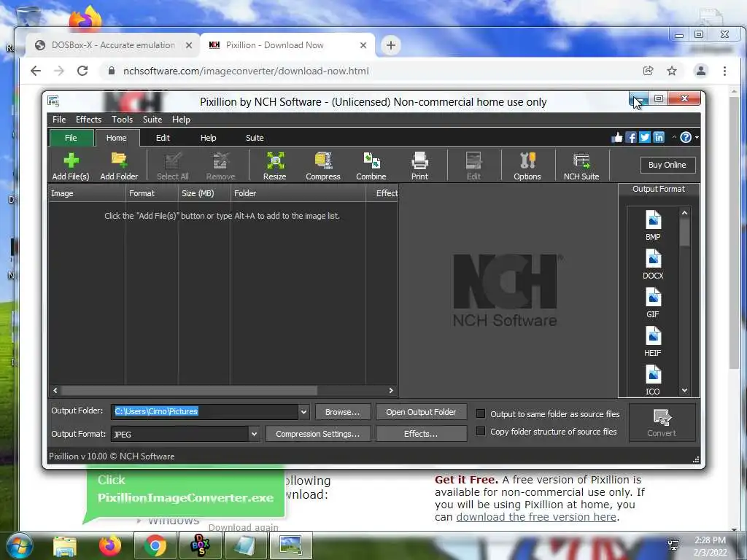Viewport: 747px width, 560px height.
Task: Click the Select All toolbar icon
Action: (x=172, y=166)
